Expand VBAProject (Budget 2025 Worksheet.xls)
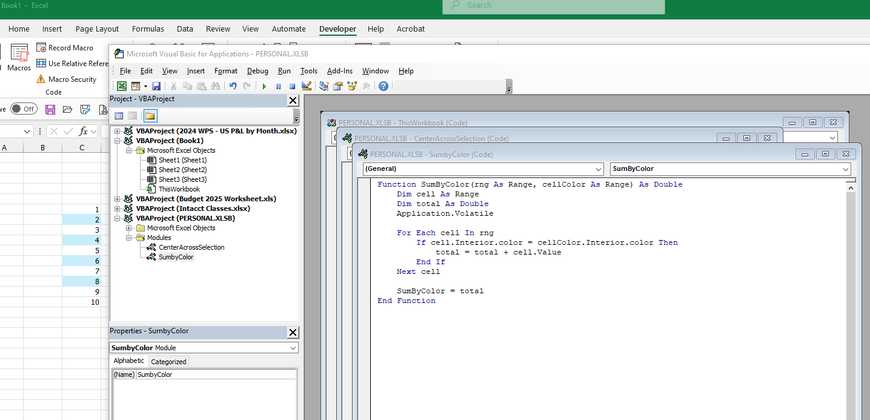The height and width of the screenshot is (420, 870). pos(117,199)
